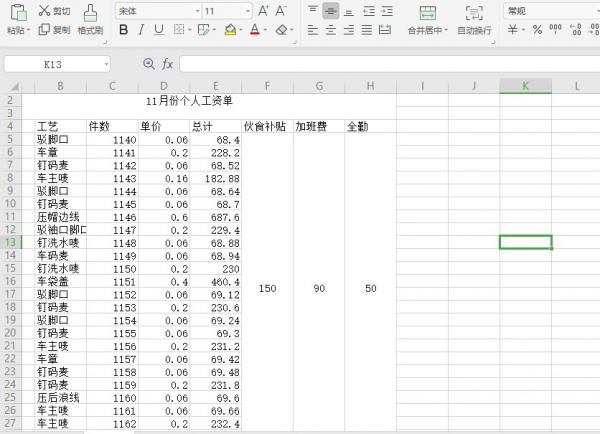This screenshot has height=434, width=600.
Task: Click the select-all corner triangle
Action: pyautogui.click(x=15, y=87)
